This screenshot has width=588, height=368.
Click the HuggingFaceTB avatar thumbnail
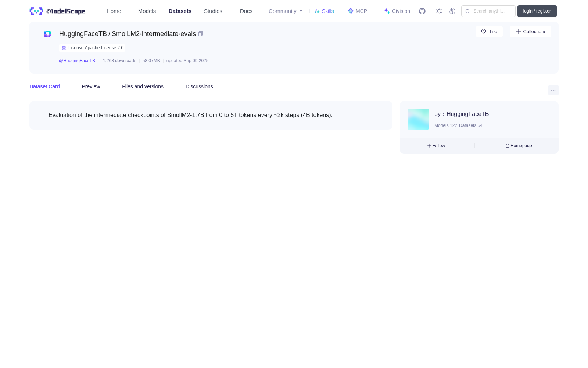click(x=418, y=119)
